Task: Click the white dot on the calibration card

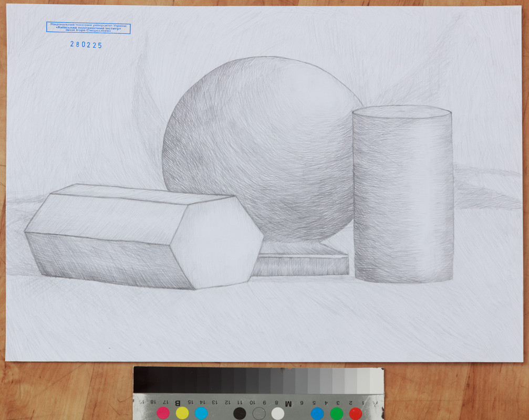Action: [278, 413]
